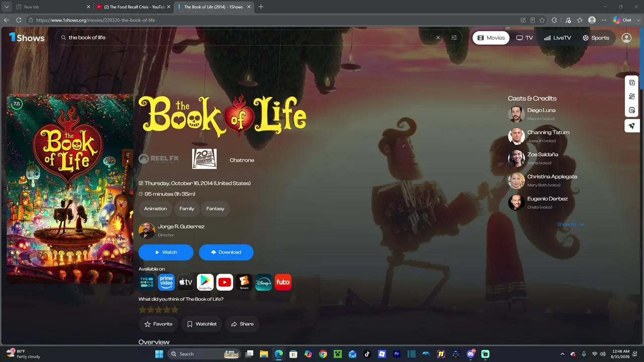Refresh the page
The image size is (644, 362).
coord(19,20)
